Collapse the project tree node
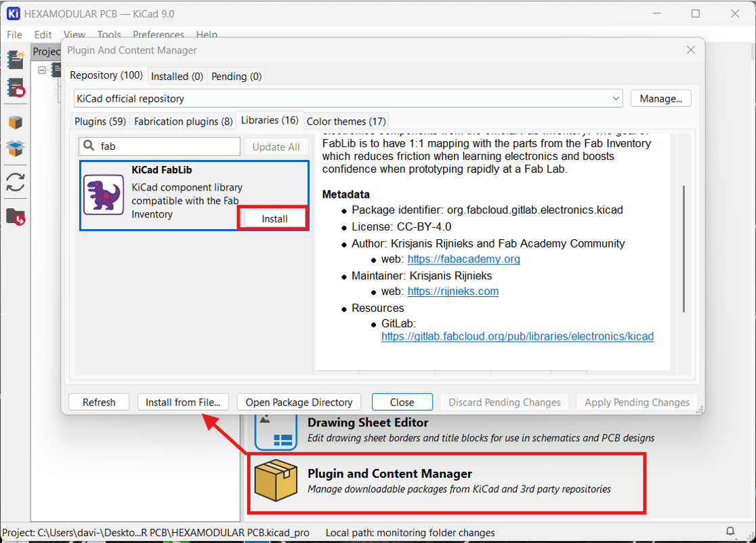This screenshot has height=543, width=756. [x=42, y=71]
